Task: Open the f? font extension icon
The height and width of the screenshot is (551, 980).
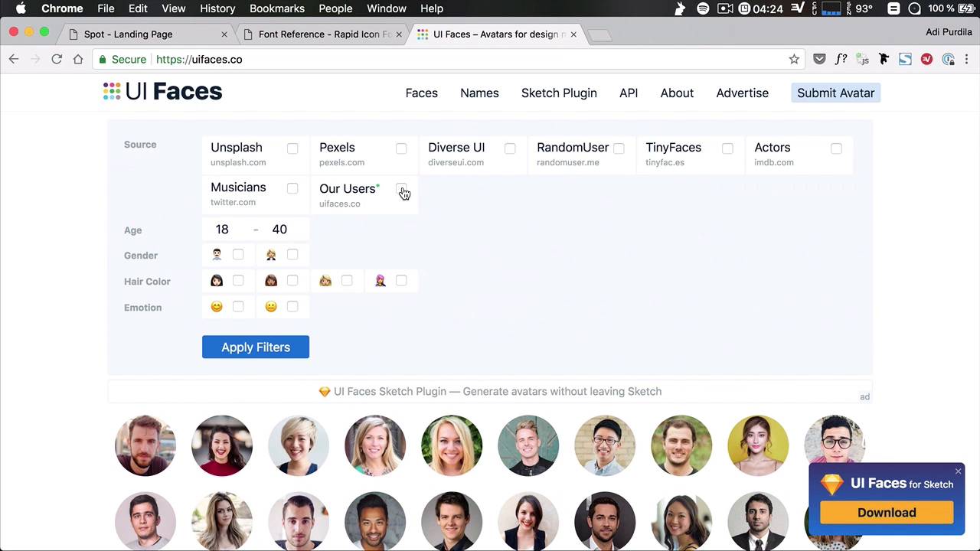Action: point(841,59)
